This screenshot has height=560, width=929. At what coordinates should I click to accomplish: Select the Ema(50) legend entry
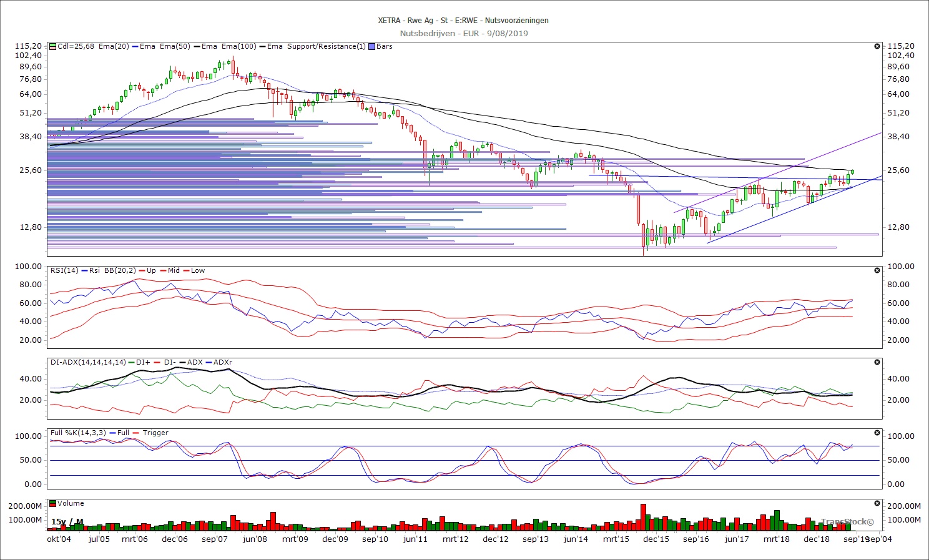point(175,46)
